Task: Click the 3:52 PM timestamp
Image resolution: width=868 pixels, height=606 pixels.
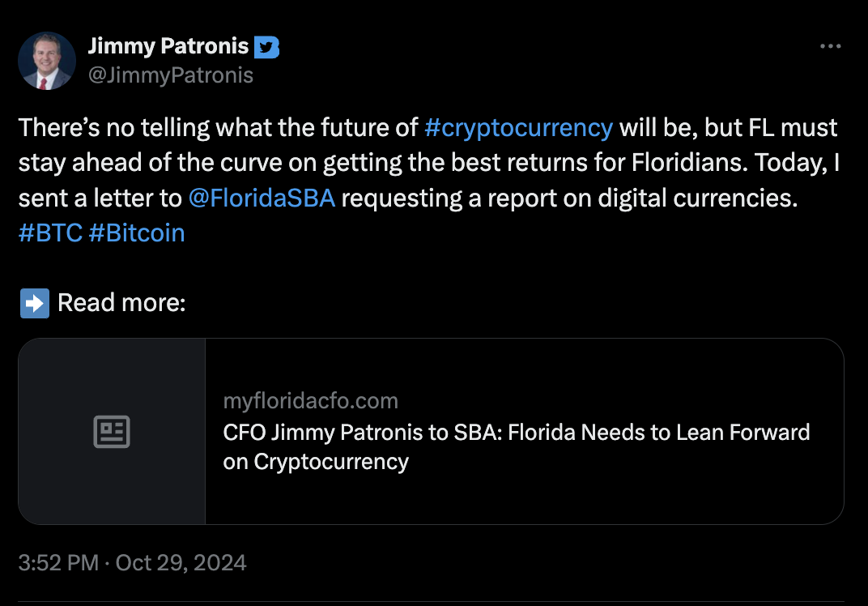Action: [x=58, y=563]
